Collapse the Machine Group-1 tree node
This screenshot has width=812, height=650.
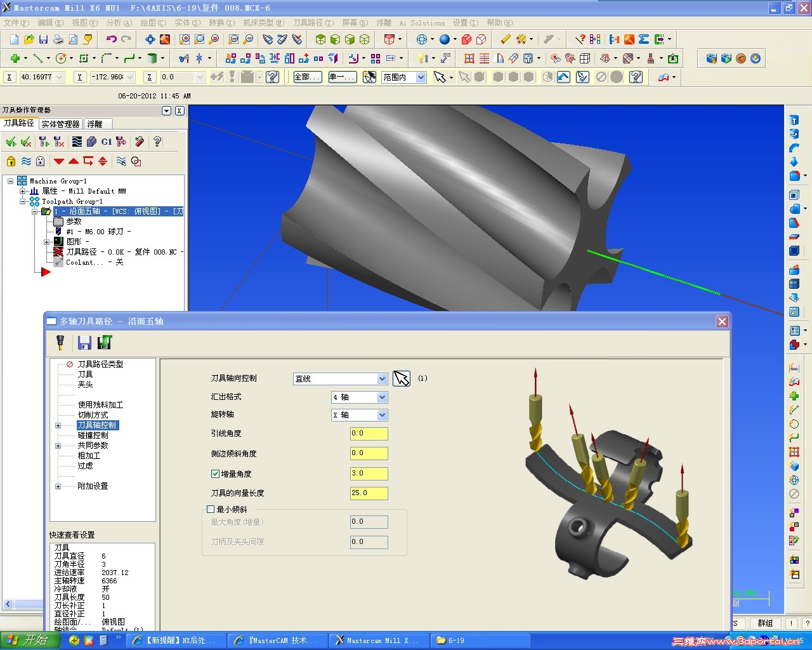[x=10, y=181]
